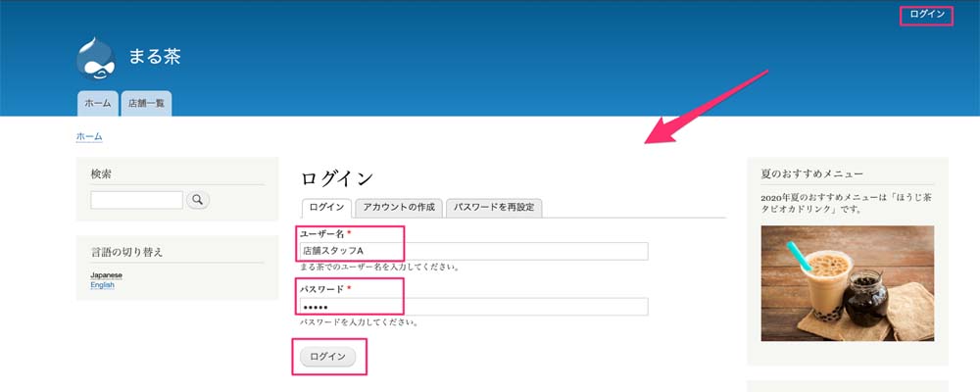
Task: Click the large ログイン page heading
Action: point(337,178)
